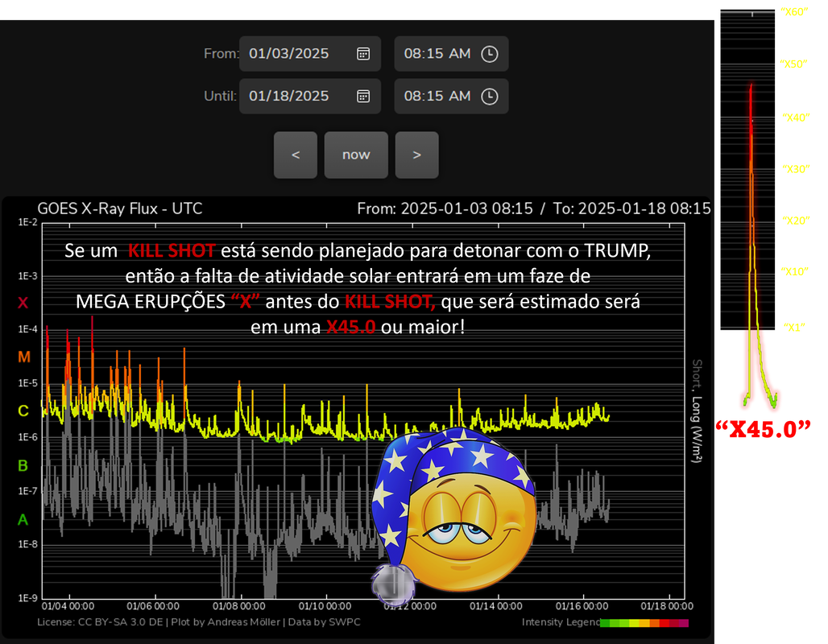Image resolution: width=828 pixels, height=644 pixels.
Task: Open the clock picker for the From time
Action: pos(490,54)
